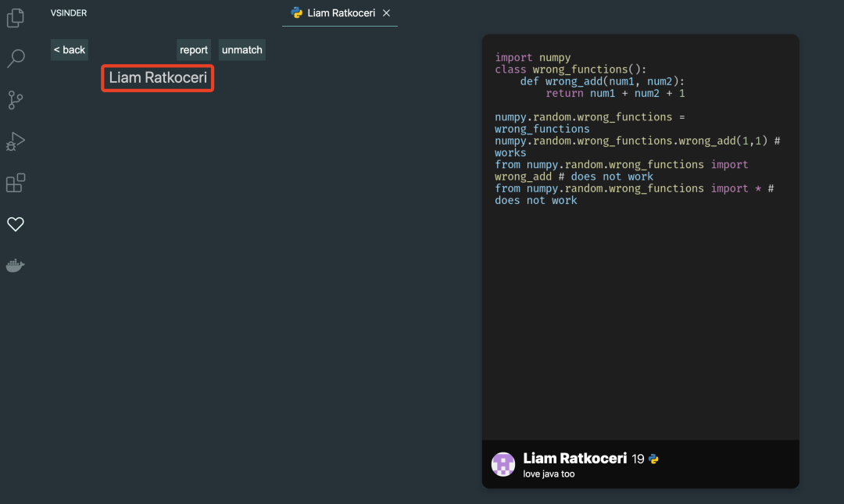Click the 'def wrong_add(num1, num2):' line
This screenshot has width=844, height=504.
603,81
